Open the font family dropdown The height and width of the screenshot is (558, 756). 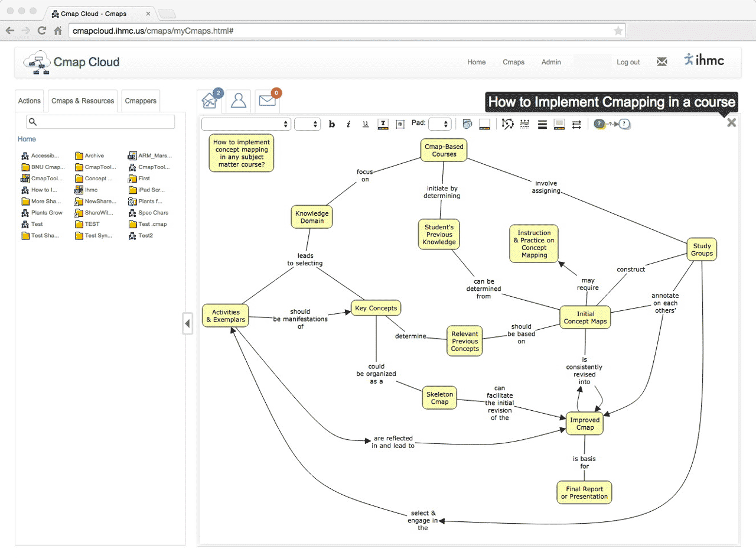pos(246,124)
